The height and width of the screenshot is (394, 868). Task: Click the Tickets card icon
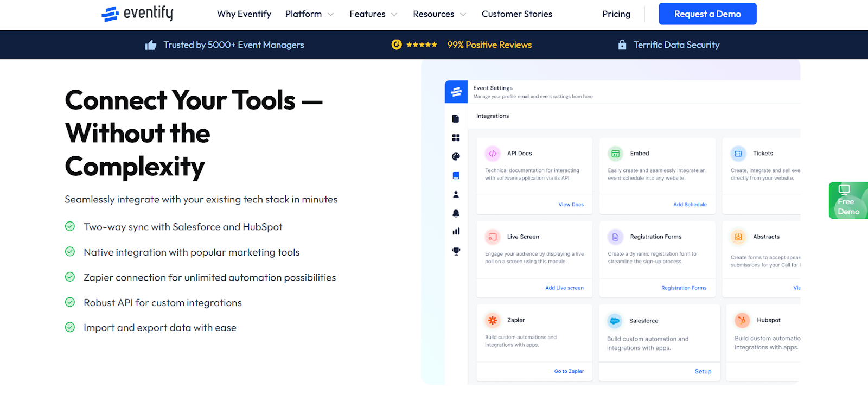click(x=738, y=154)
